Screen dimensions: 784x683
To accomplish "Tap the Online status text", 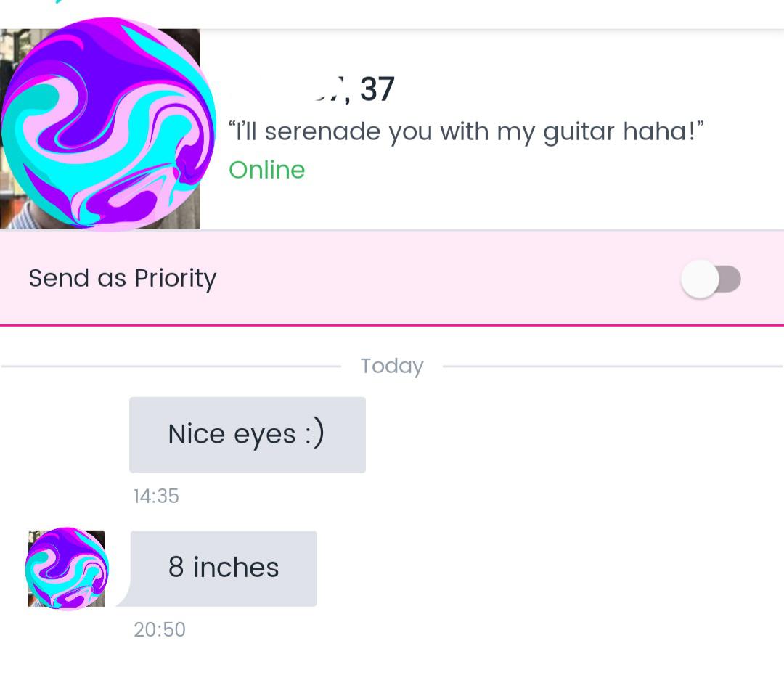I will click(x=266, y=170).
